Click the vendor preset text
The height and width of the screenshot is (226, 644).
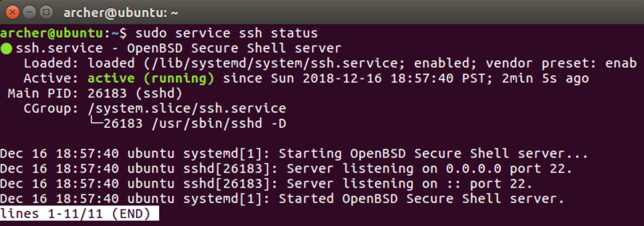(x=541, y=64)
